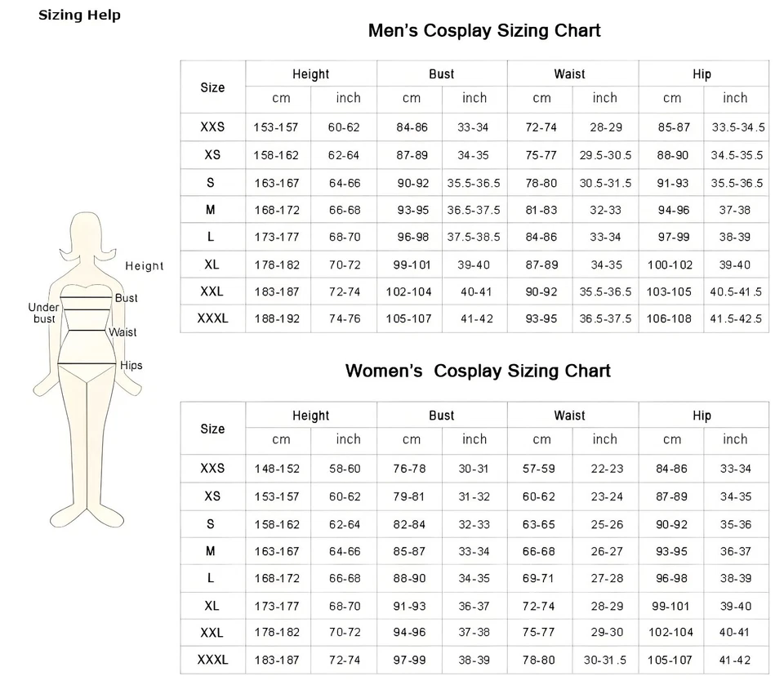Viewport: 784px width, 694px height.
Task: Click the Men's Cosplay Sizing Chart title
Action: (484, 31)
